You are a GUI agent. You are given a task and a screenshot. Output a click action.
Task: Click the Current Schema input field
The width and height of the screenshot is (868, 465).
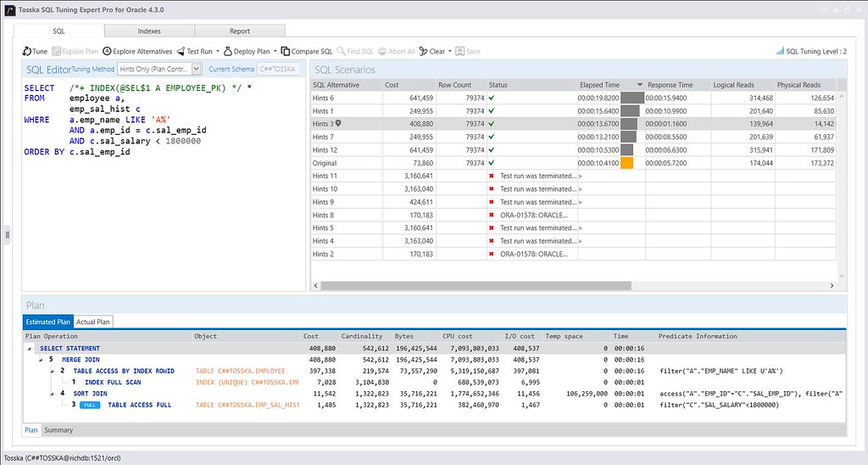coord(276,69)
